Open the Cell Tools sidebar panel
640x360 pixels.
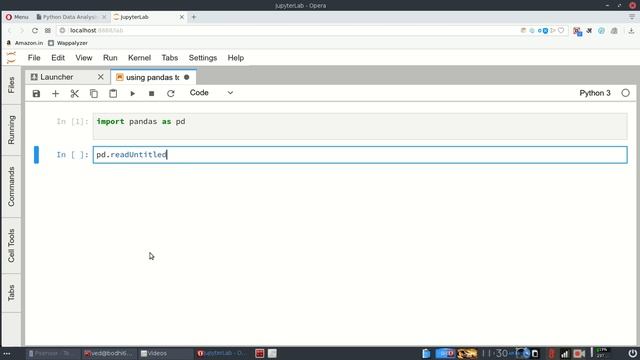click(x=11, y=245)
